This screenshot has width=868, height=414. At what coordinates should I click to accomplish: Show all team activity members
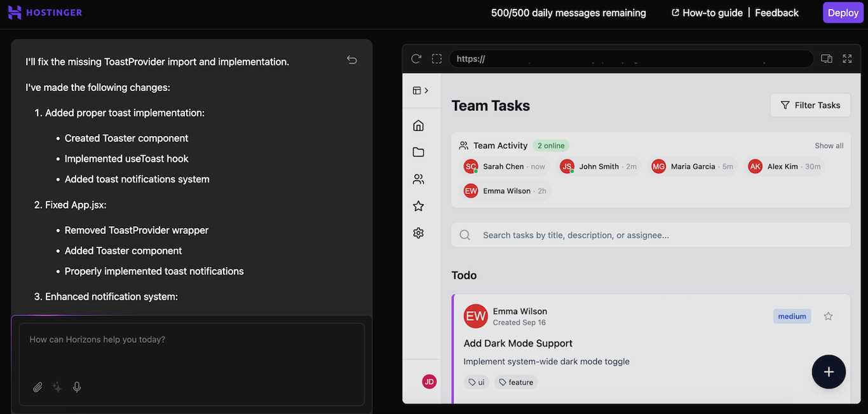coord(829,145)
